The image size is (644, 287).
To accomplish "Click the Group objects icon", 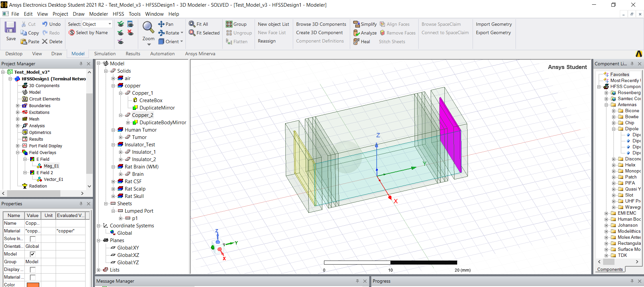I will coord(229,24).
